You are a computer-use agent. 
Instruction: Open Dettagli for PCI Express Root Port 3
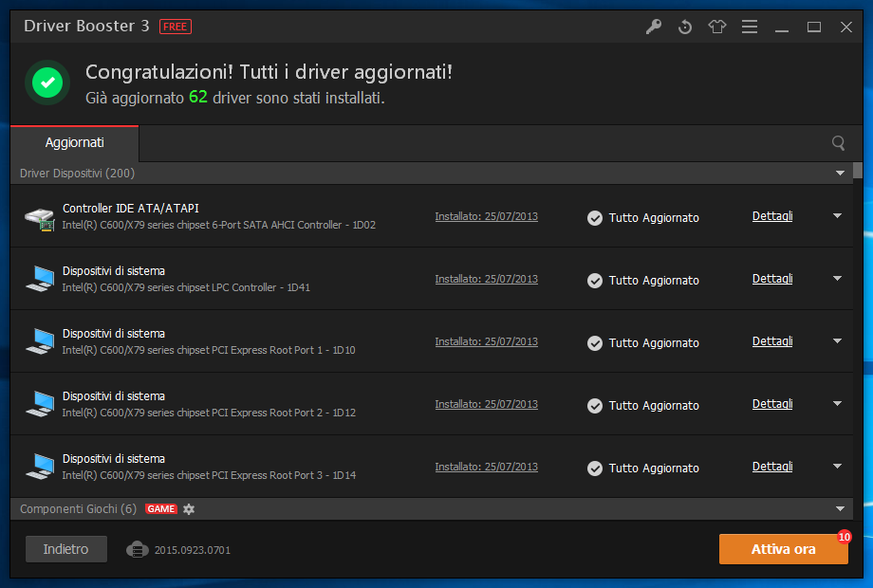tap(772, 467)
